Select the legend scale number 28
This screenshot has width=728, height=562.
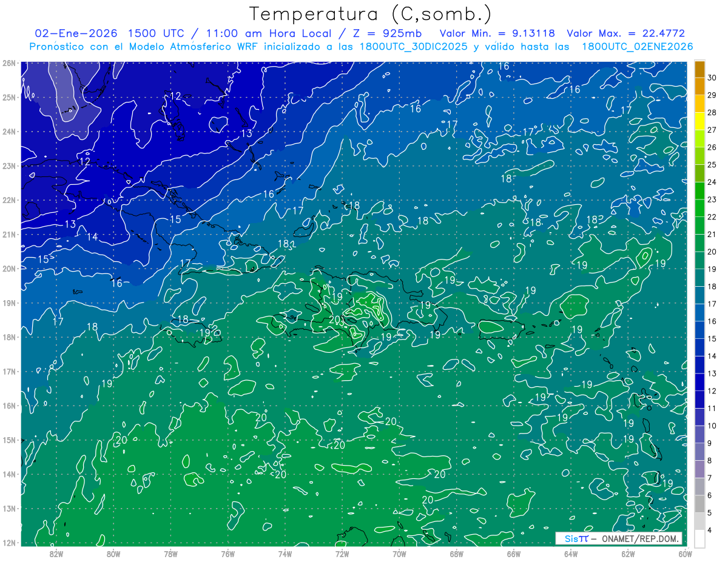(x=712, y=112)
